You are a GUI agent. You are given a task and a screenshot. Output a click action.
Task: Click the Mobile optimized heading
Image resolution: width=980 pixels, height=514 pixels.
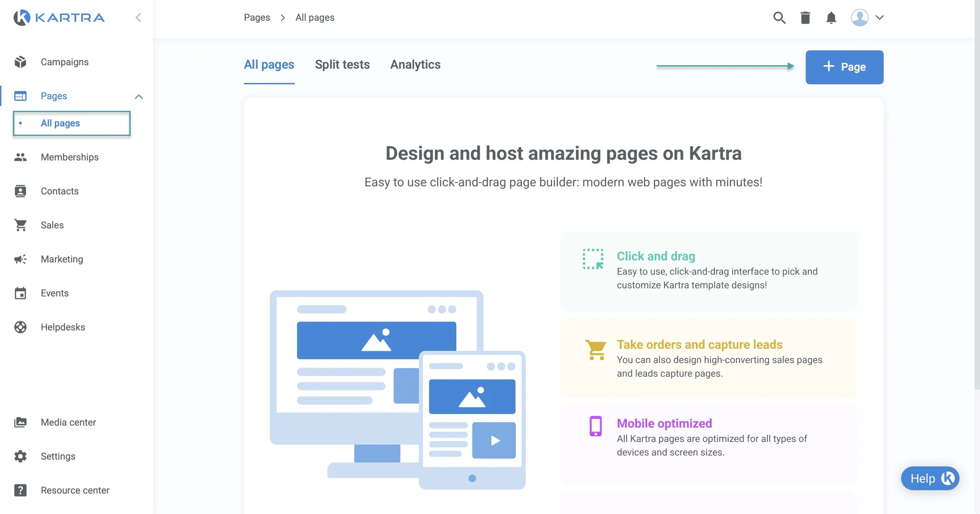coord(664,423)
